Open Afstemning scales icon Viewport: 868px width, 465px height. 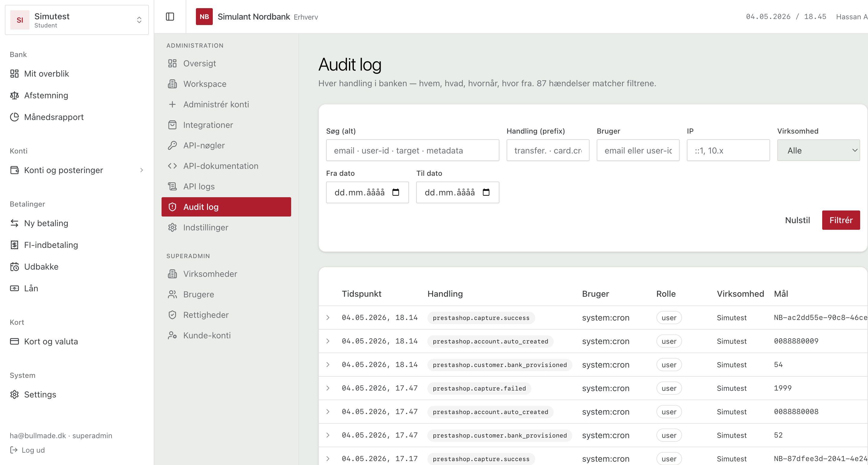(x=14, y=95)
